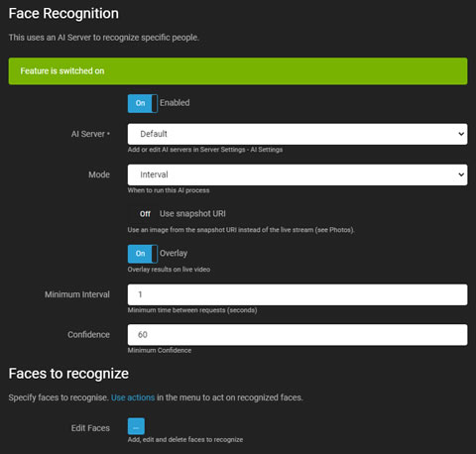Click the AI Server dropdown chevron arrow
Viewport: 476px width, 454px height.
[x=461, y=134]
